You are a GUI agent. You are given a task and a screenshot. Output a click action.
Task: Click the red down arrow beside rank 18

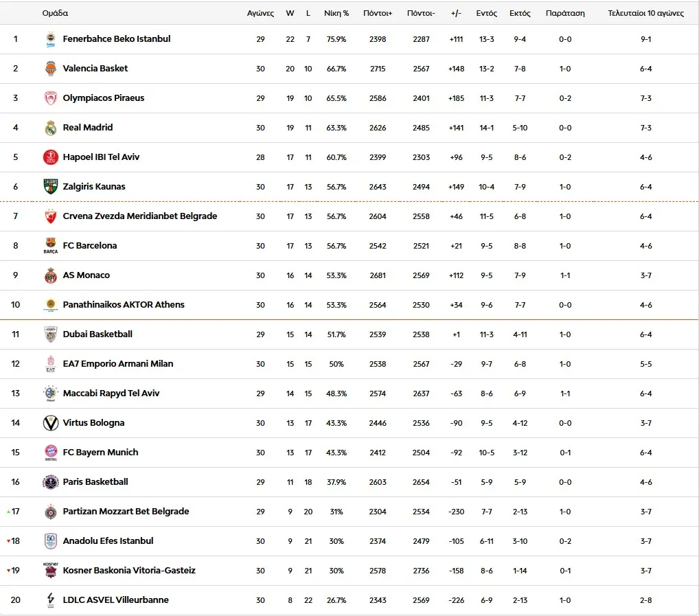(8, 541)
